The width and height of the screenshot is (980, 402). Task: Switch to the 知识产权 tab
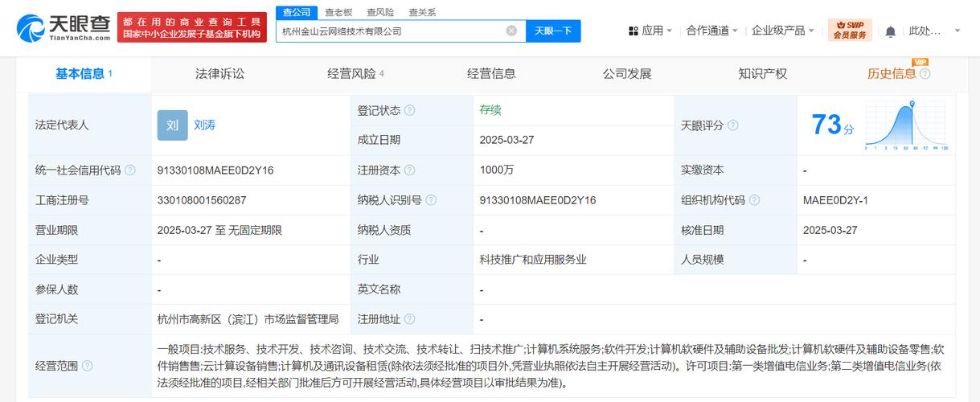tap(762, 74)
